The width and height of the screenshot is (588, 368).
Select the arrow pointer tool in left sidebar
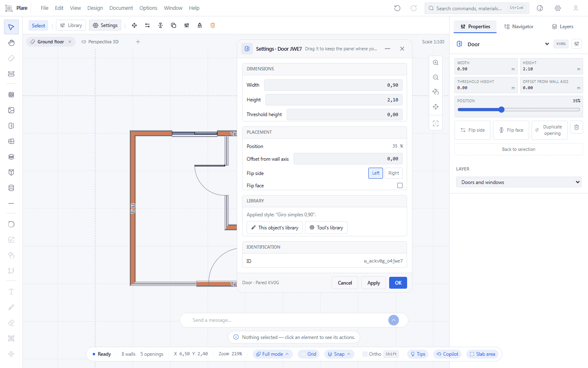(11, 27)
